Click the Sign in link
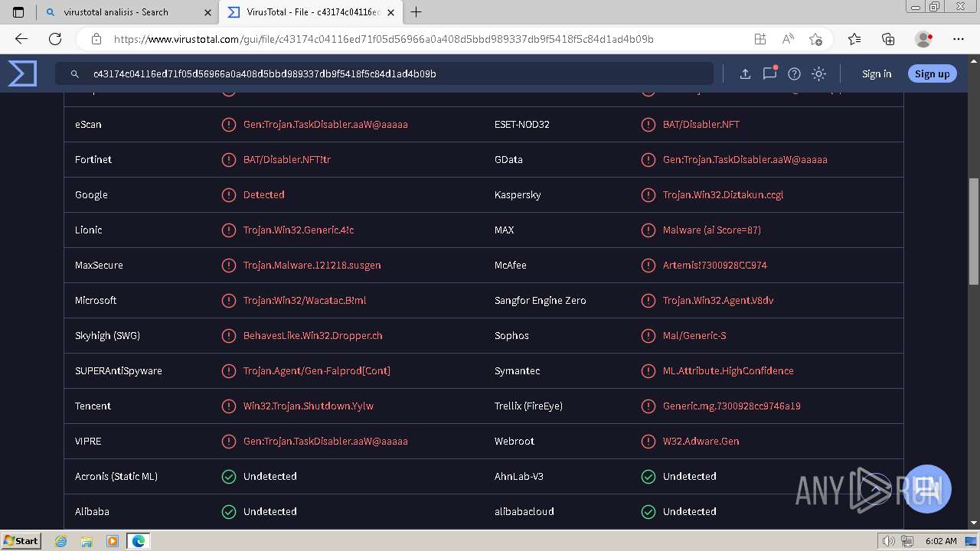The width and height of the screenshot is (980, 551). coord(877,73)
